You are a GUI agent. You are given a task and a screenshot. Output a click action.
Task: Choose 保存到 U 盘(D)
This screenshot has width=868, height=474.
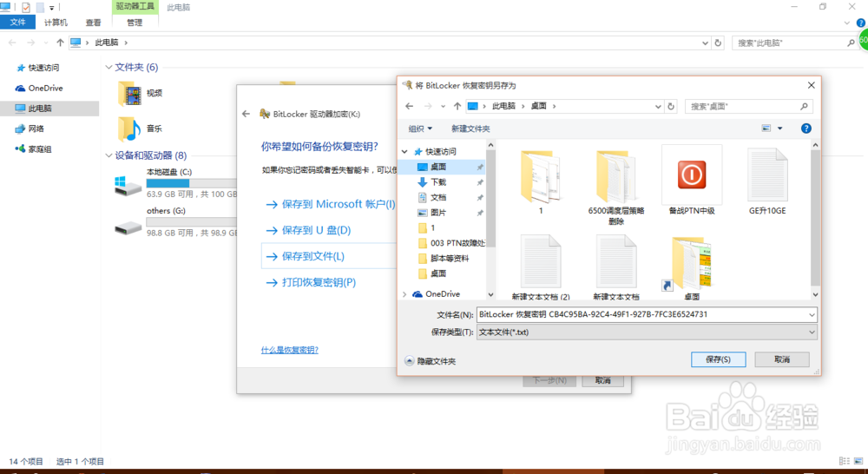tap(308, 230)
